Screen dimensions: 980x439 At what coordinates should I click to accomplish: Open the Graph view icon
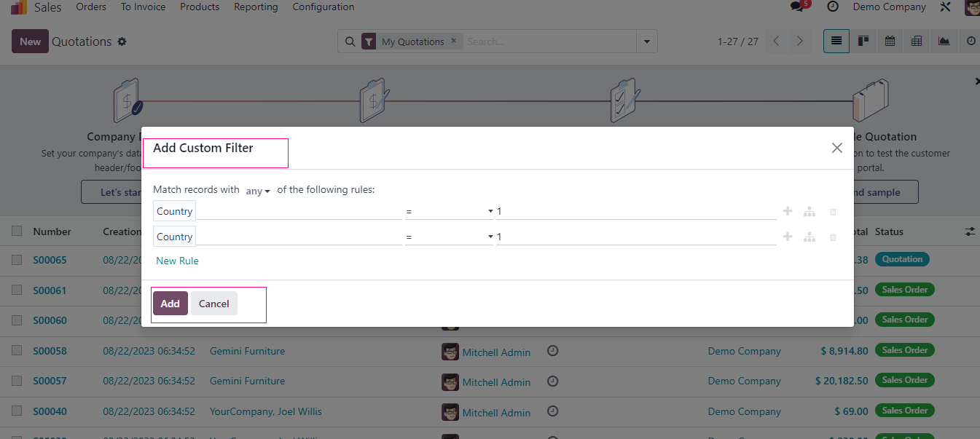pyautogui.click(x=944, y=41)
